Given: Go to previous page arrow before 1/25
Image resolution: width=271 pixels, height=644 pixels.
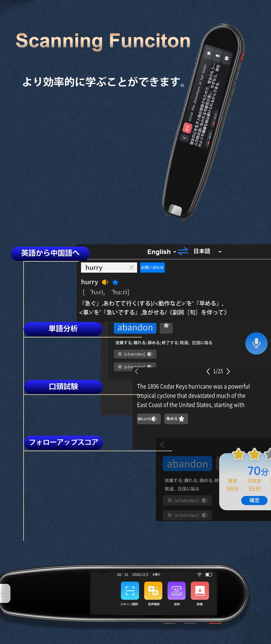Looking at the screenshot, I should pos(208,371).
